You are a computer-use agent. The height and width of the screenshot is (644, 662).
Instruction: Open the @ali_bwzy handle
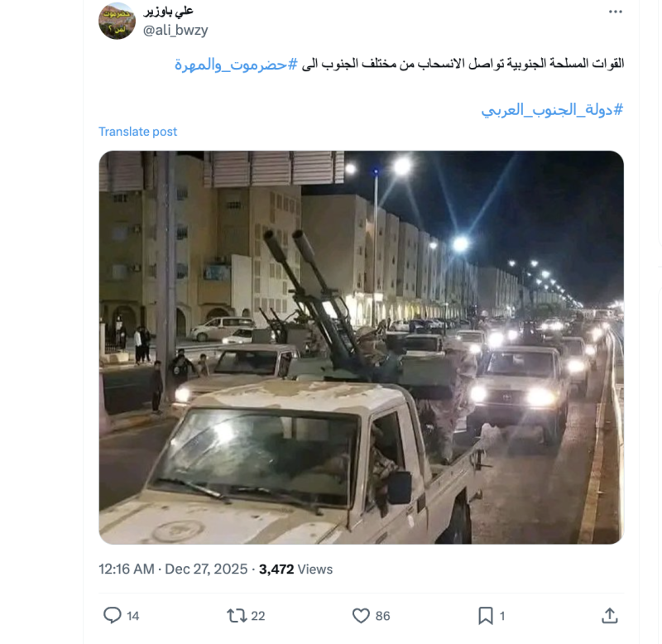coord(175,31)
